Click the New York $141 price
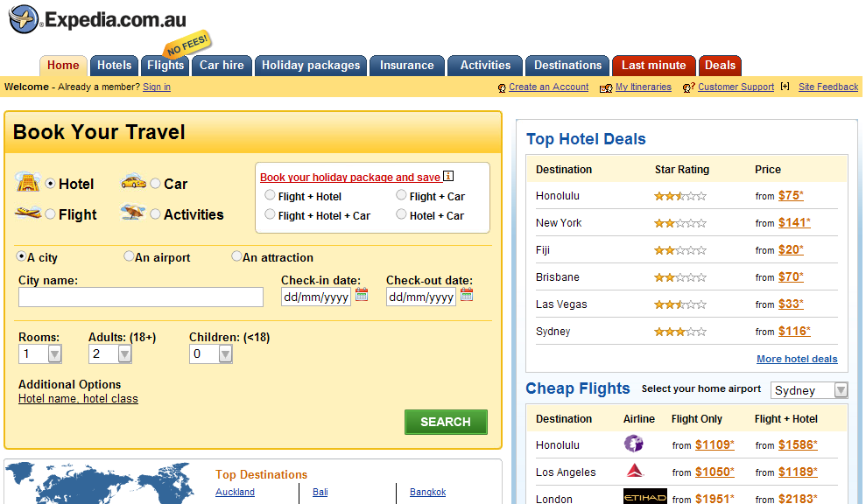866x504 pixels. coord(794,222)
